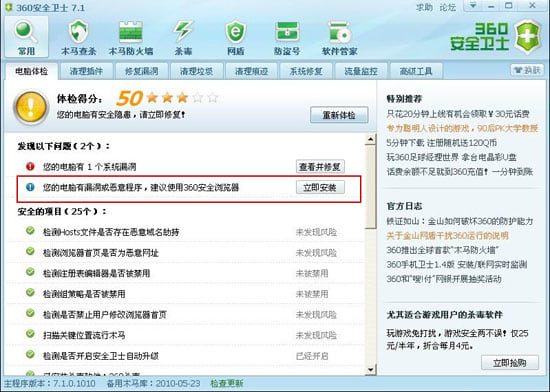Image resolution: width=550 pixels, height=392 pixels.
Task: Switch to the 修复漏洞 tab
Action: pos(141,71)
